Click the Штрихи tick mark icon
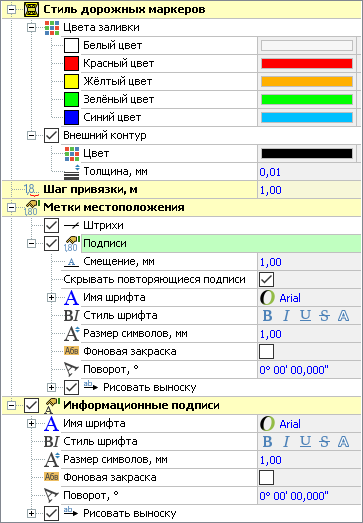Viewport: 363px width, 523px height. coord(71,225)
